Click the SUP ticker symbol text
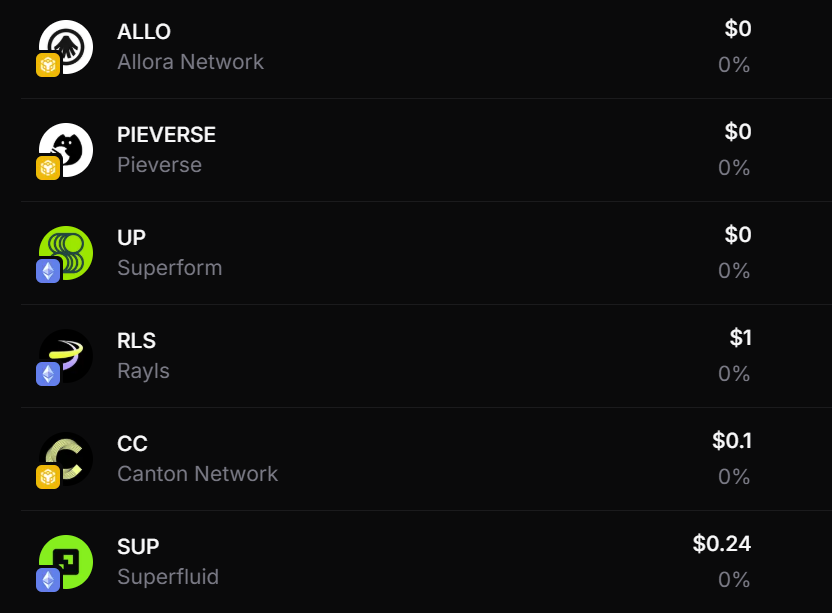The image size is (832, 613). click(x=138, y=547)
